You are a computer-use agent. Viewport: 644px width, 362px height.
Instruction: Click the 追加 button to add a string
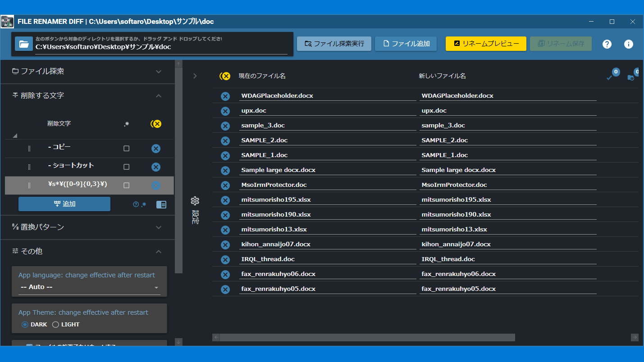click(x=64, y=204)
